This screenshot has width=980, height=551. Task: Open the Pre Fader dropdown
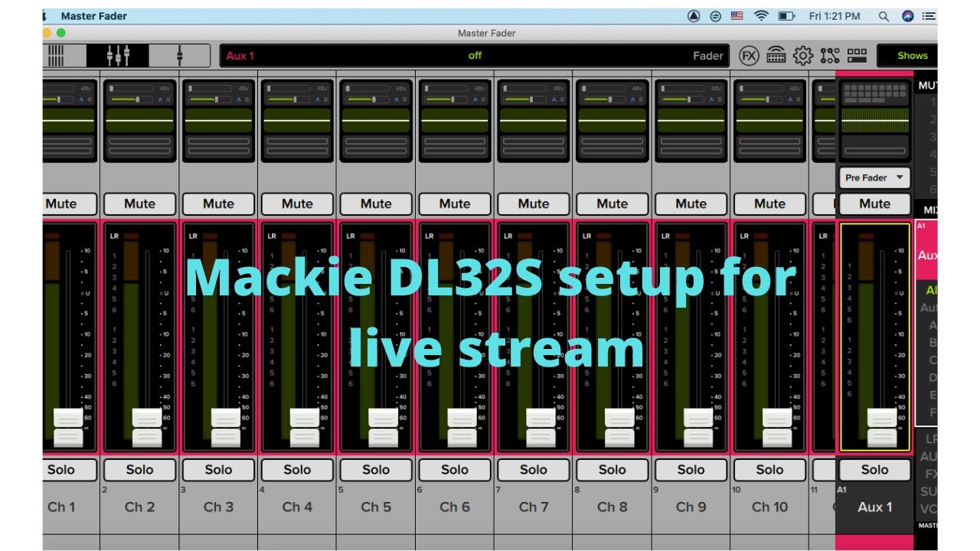(874, 178)
